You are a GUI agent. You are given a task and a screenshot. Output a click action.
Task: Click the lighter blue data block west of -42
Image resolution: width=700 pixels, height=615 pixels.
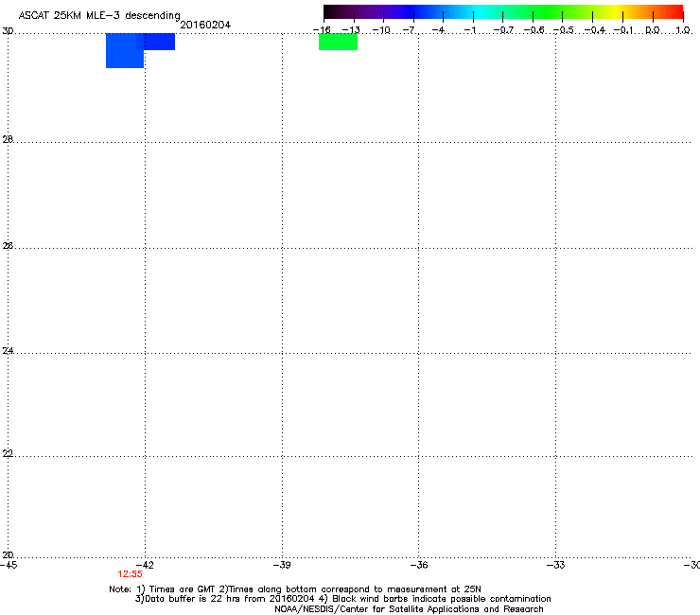[125, 50]
